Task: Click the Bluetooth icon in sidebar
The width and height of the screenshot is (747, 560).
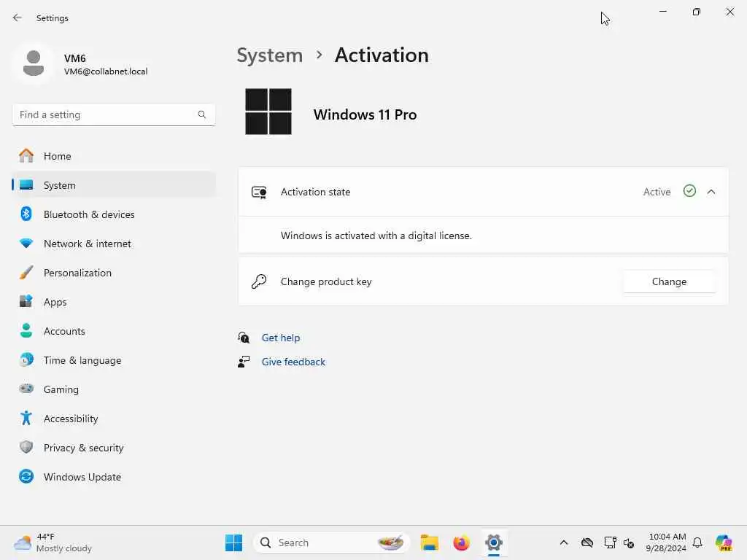Action: (26, 214)
